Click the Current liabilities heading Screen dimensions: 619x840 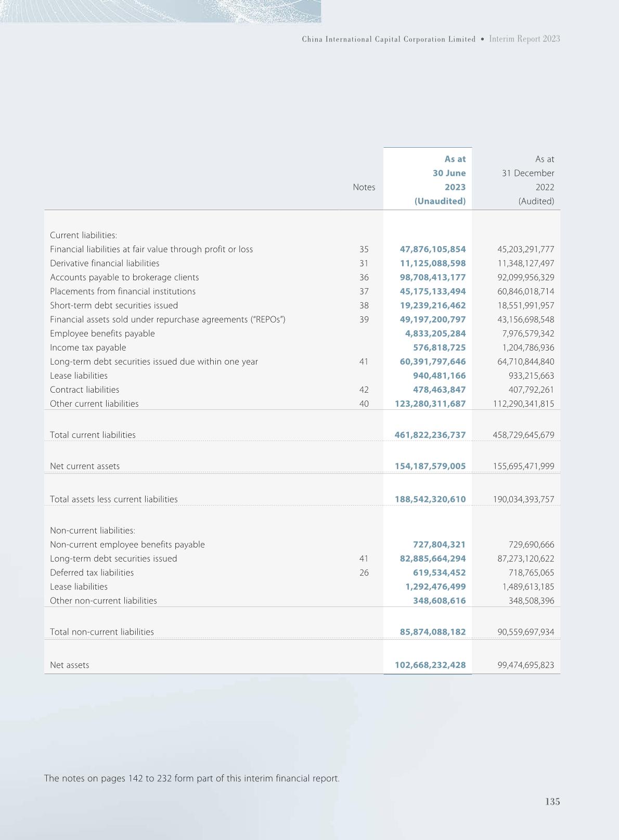tap(83, 235)
